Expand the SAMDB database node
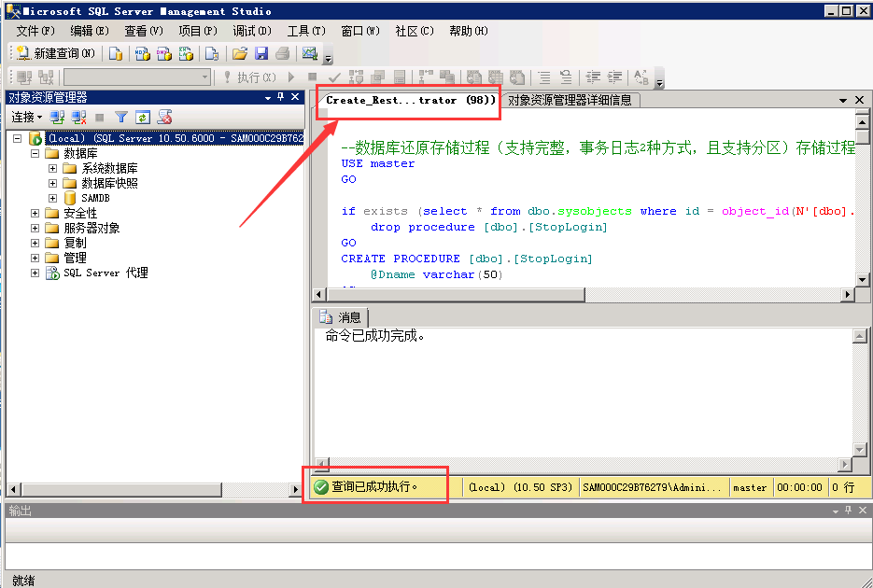This screenshot has height=588, width=873. (x=53, y=198)
